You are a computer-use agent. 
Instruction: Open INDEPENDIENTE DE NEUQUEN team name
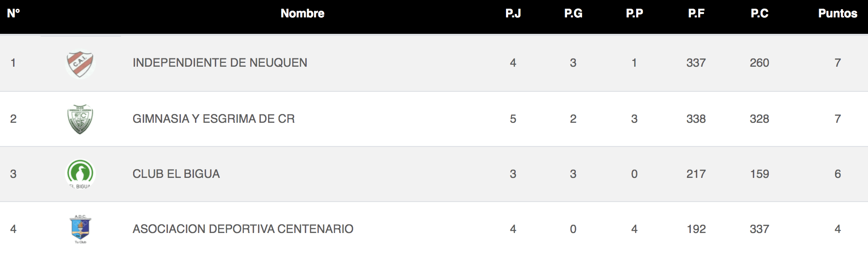click(x=220, y=63)
